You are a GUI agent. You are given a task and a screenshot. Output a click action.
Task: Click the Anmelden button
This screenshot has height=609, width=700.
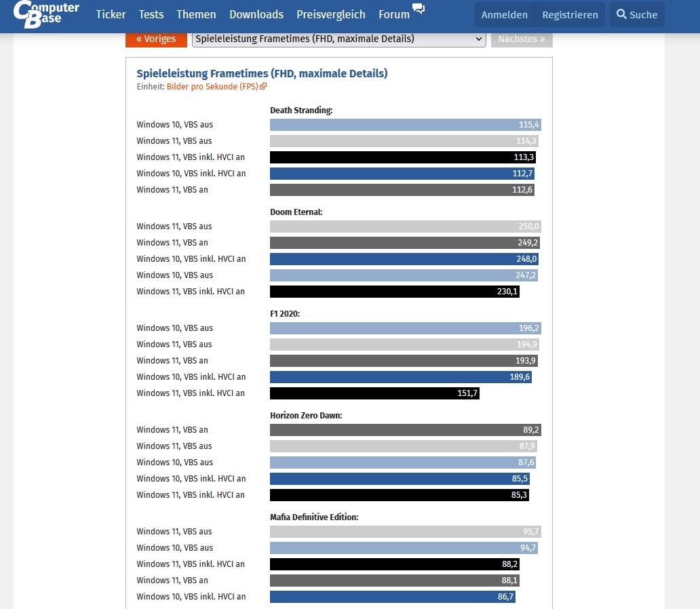click(x=505, y=15)
